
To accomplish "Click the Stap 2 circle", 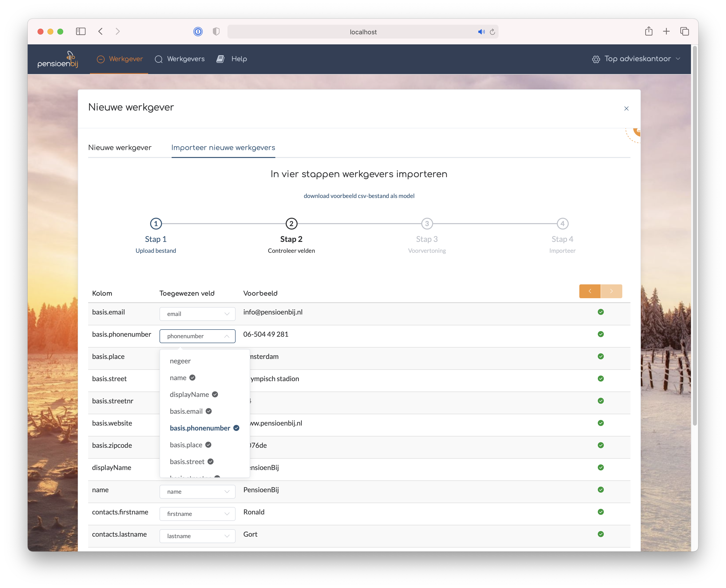I will 291,224.
